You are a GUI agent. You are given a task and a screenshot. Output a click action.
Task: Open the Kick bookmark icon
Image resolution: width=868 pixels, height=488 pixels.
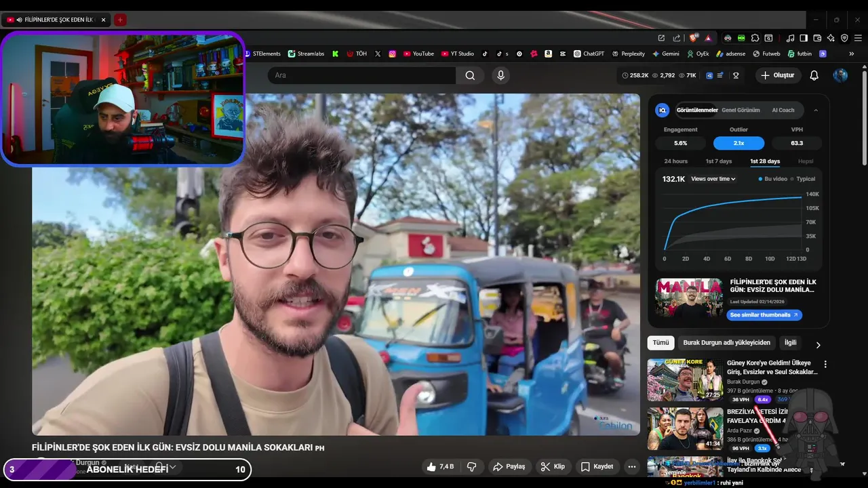pyautogui.click(x=335, y=54)
